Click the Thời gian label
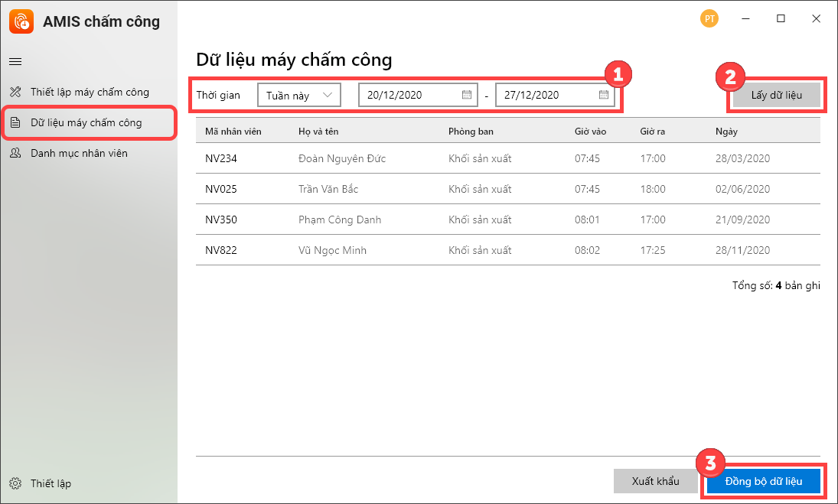 click(218, 95)
